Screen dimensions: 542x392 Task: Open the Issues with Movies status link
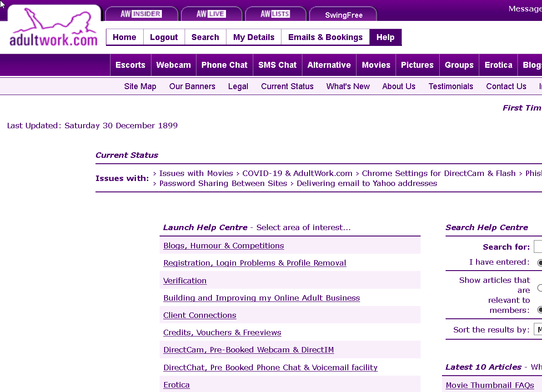[x=196, y=174]
